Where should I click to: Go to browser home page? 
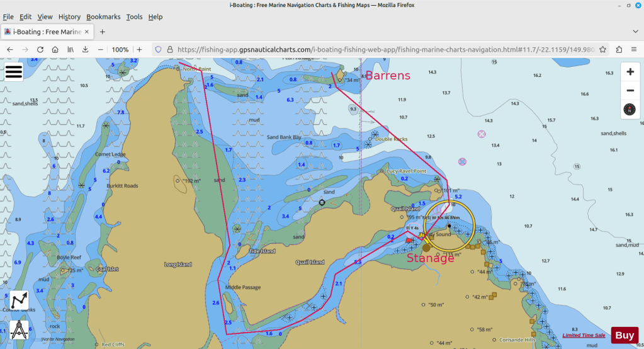(55, 49)
